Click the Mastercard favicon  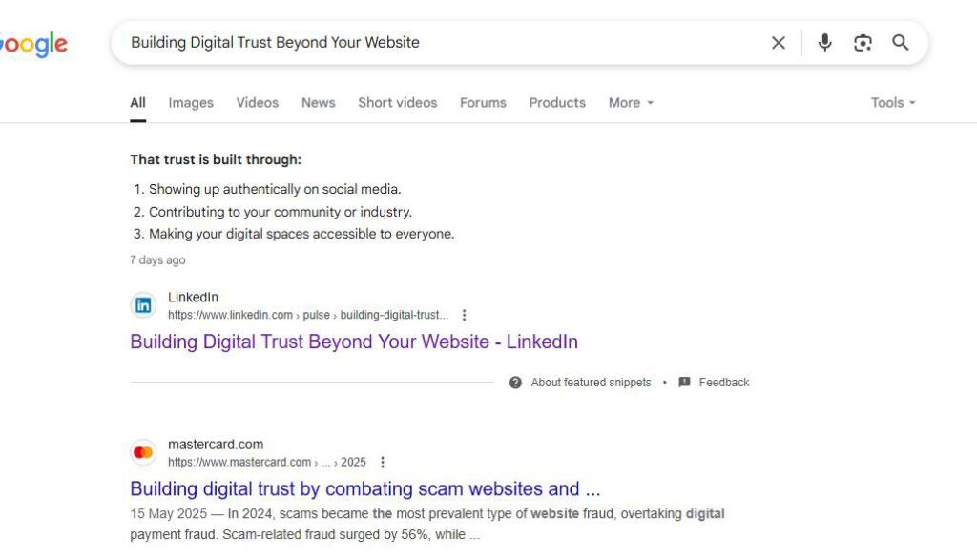143,452
